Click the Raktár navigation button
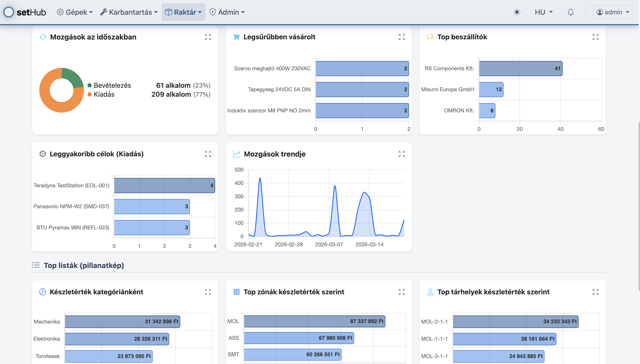This screenshot has width=640, height=364. (x=183, y=12)
